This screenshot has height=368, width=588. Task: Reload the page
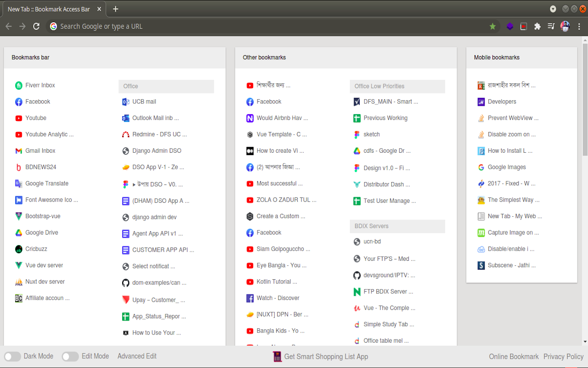(36, 26)
